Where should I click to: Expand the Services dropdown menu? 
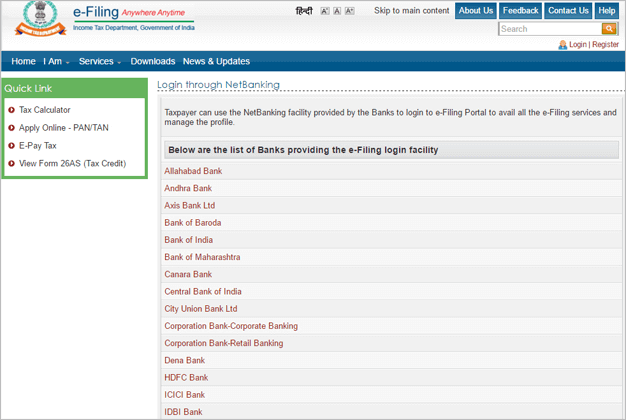tap(100, 61)
